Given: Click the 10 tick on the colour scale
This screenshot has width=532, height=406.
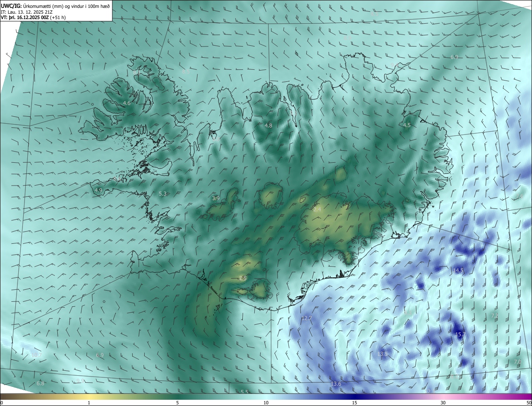Looking at the screenshot, I should tap(266, 403).
